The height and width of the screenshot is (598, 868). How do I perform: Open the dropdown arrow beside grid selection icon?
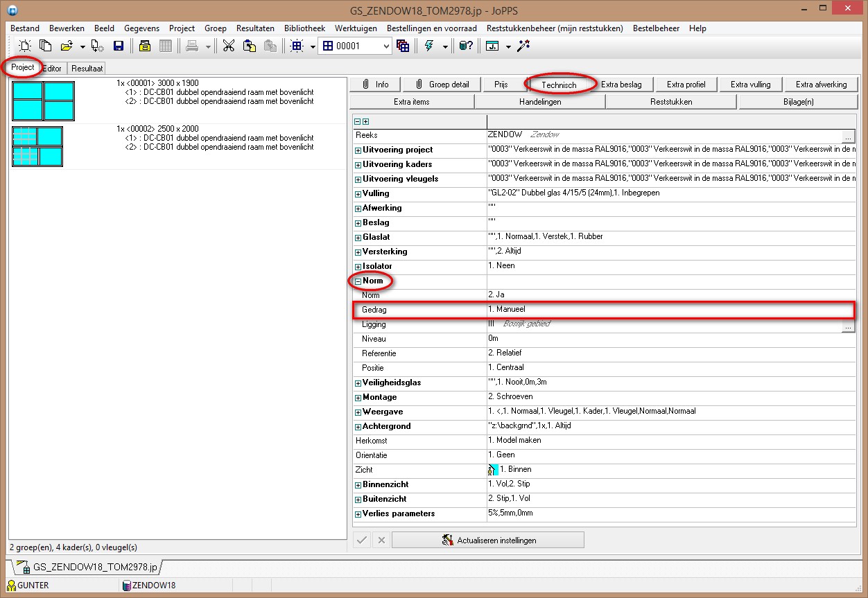(x=312, y=46)
